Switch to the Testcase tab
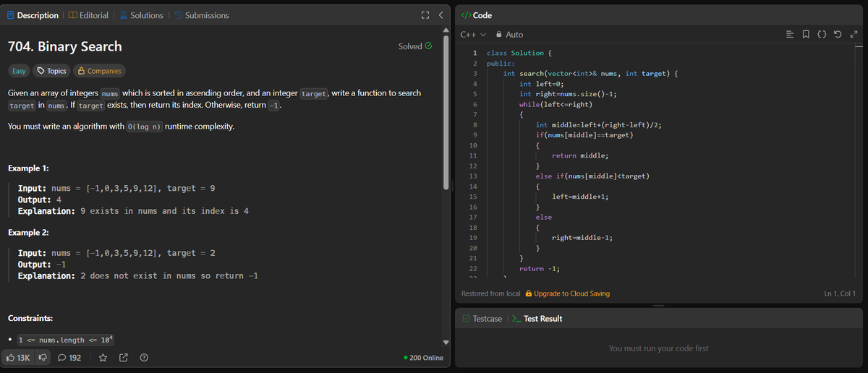Viewport: 868px width, 373px height. tap(482, 319)
